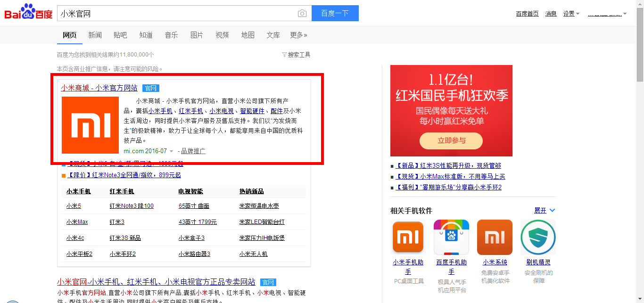Switch to the 贴吧 tab

(120, 35)
